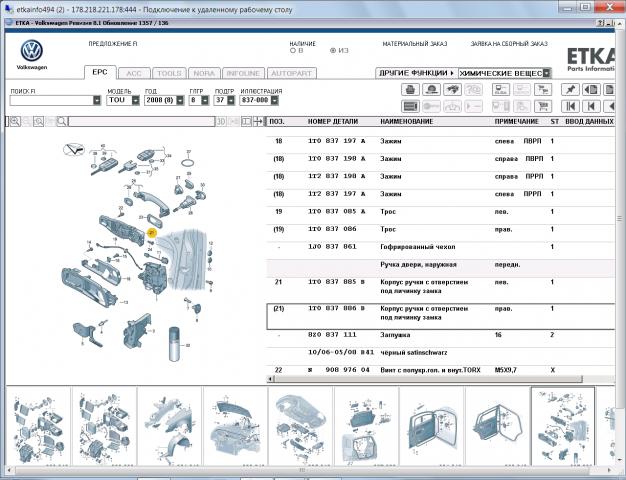
Task: Click the zoom reset magnifier icon
Action: click(x=38, y=121)
